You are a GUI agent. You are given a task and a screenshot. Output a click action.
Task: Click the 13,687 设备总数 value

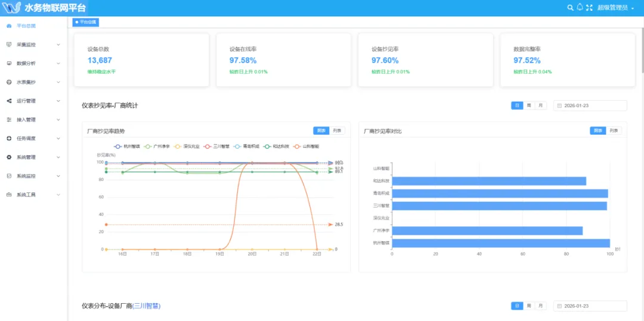coord(100,61)
